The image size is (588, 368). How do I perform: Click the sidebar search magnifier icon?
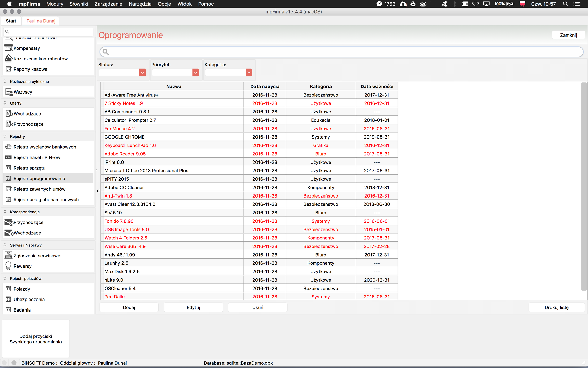pyautogui.click(x=7, y=32)
